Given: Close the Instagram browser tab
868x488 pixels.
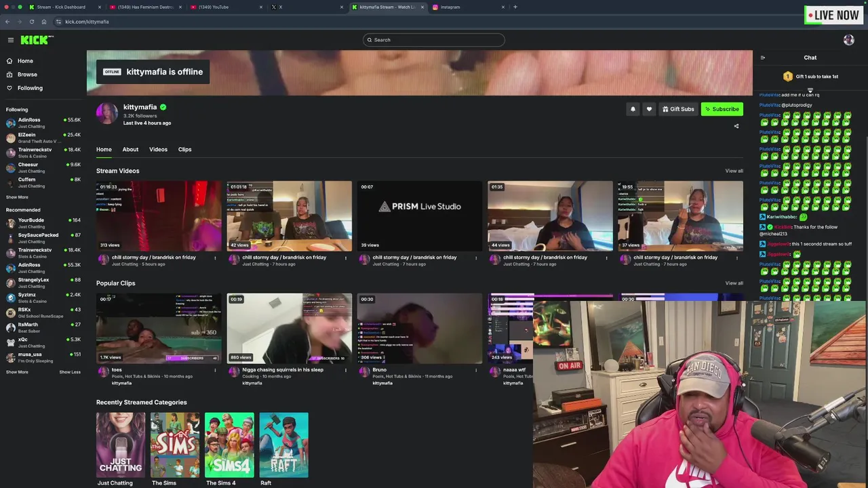Looking at the screenshot, I should (x=503, y=7).
